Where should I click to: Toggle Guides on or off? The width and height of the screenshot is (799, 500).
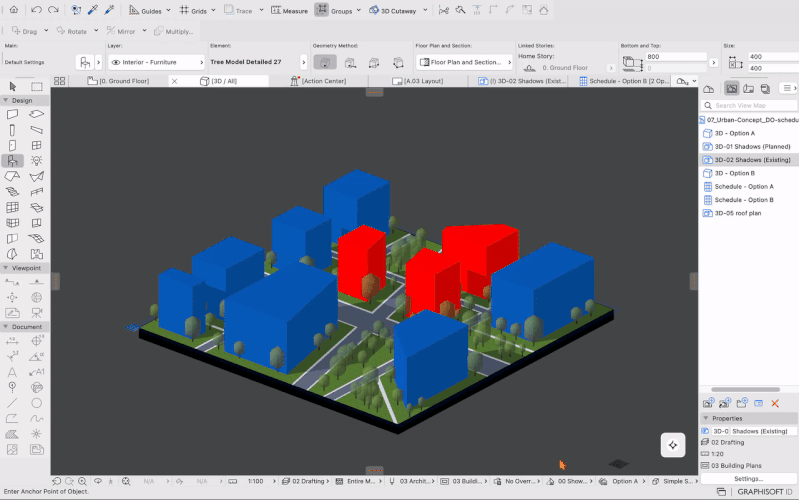tap(145, 10)
